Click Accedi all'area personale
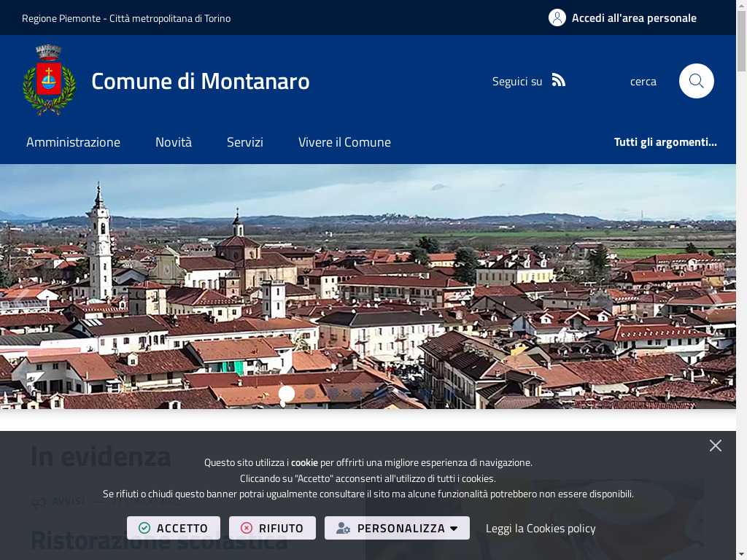This screenshot has height=560, width=747. (634, 18)
